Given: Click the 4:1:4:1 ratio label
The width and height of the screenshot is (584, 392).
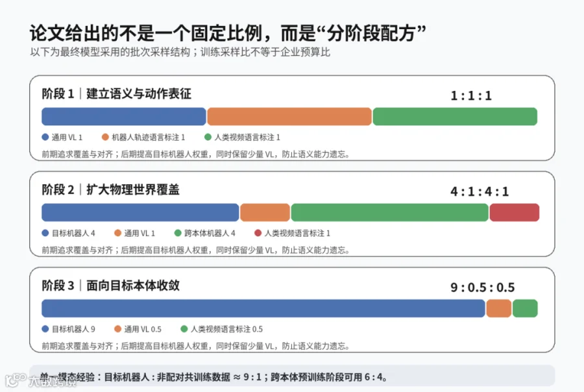Looking at the screenshot, I should click(x=480, y=191).
